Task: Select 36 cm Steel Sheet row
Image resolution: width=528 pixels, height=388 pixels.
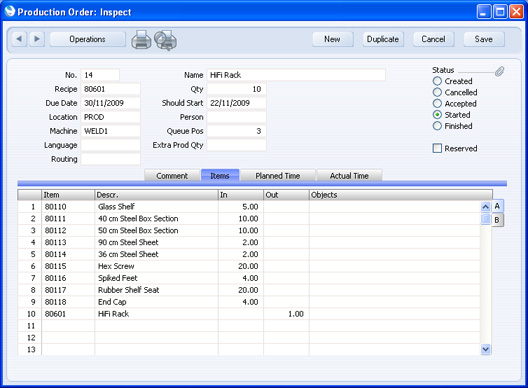Action: click(x=156, y=254)
